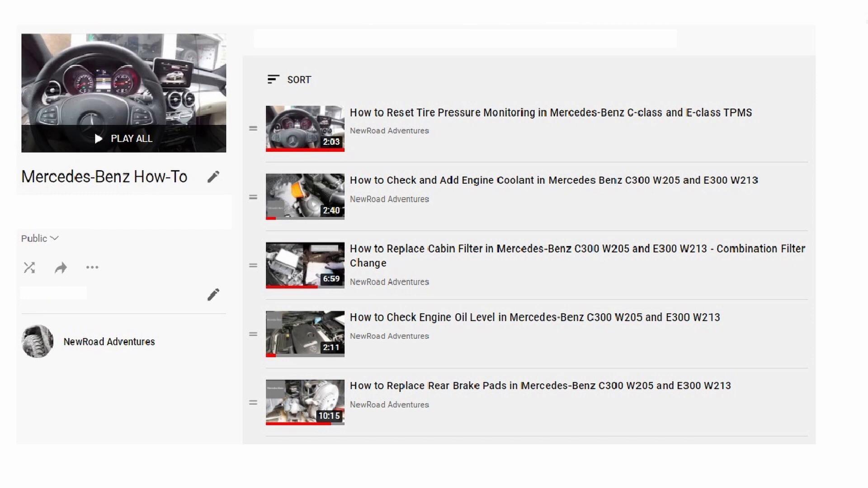This screenshot has width=868, height=488.
Task: Grab drag handle for Tire Pressure video
Action: [253, 129]
